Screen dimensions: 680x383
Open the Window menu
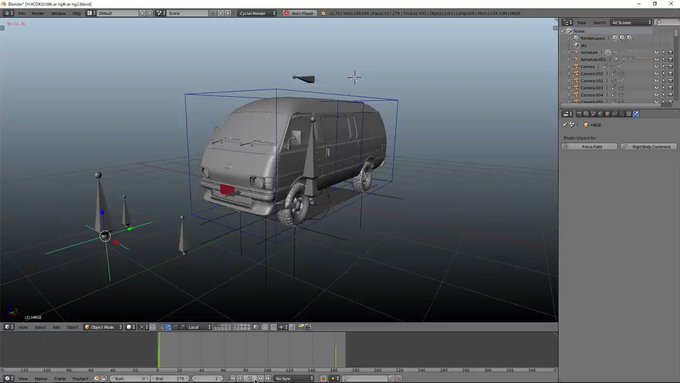58,13
